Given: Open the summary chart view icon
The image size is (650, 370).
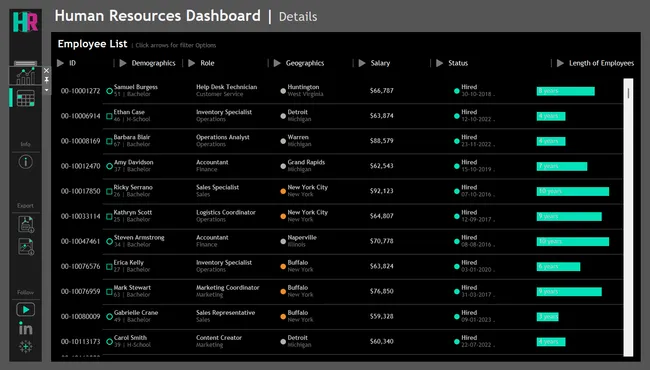Looking at the screenshot, I should pyautogui.click(x=25, y=76).
